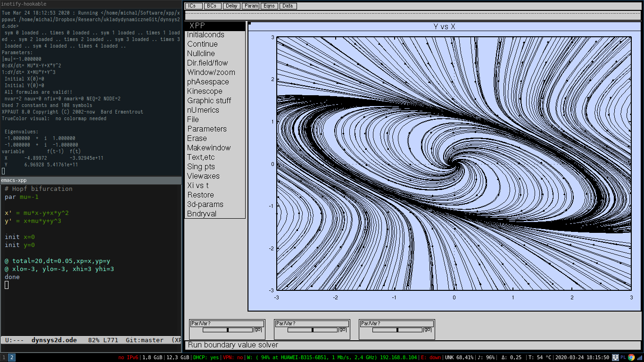Viewport: 644px width, 362px height.
Task: Click the middle Par/Var? field
Action: pos(312,324)
